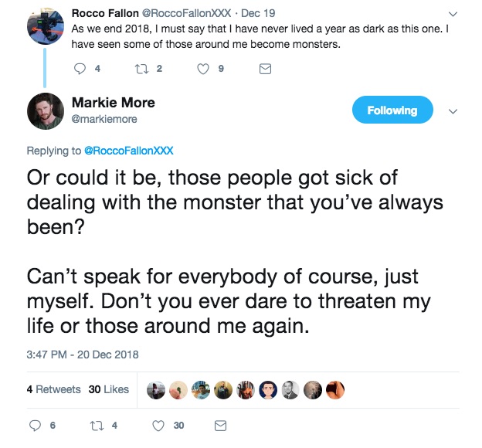View the 4 Retweets list
Screen dimensions: 482x448
pyautogui.click(x=53, y=389)
